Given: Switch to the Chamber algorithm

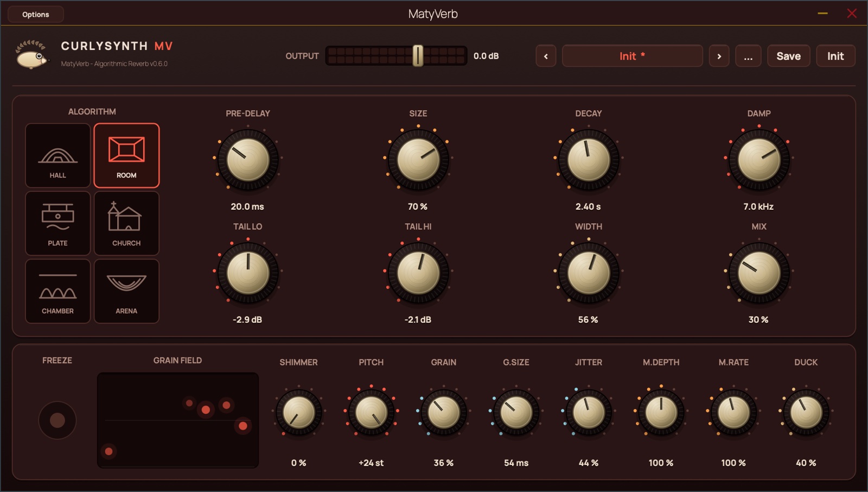Looking at the screenshot, I should coord(58,291).
